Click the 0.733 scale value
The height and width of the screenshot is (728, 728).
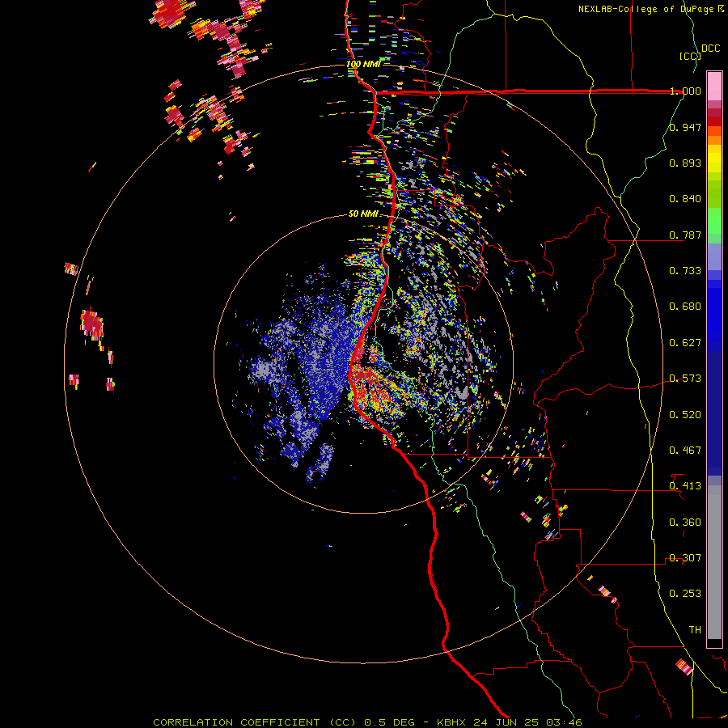(685, 270)
